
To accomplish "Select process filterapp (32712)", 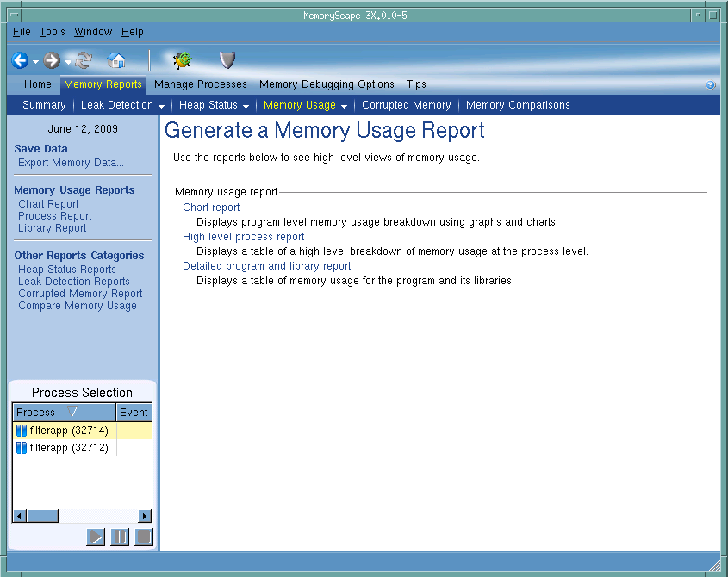I will [68, 448].
